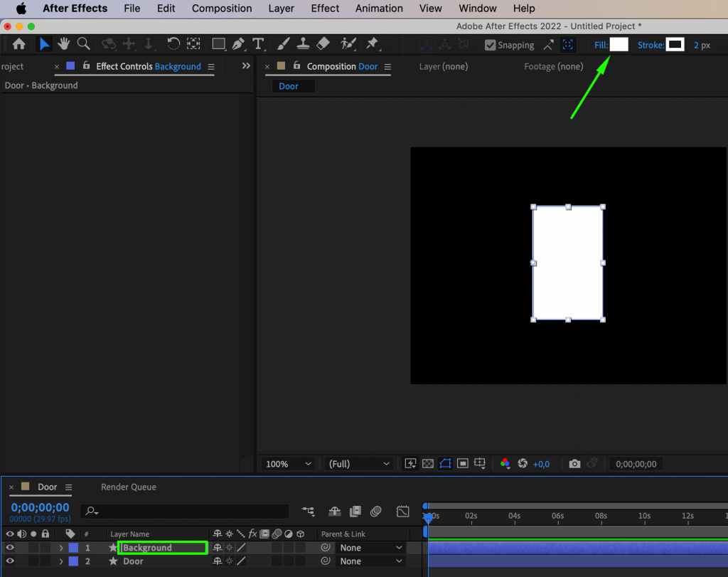Select the Home tool
Viewport: 728px width, 577px height.
coord(18,43)
